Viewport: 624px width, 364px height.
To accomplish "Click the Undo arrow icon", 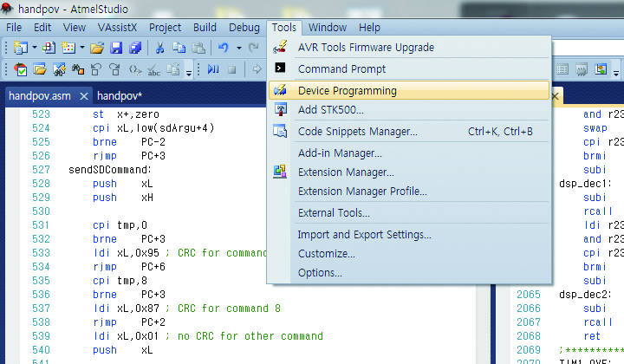I will (x=224, y=48).
